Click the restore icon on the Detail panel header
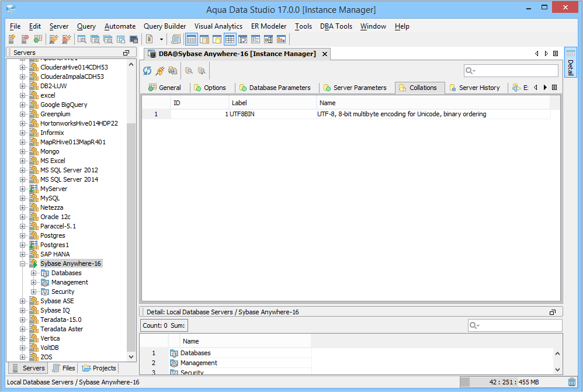The height and width of the screenshot is (392, 583). pyautogui.click(x=553, y=312)
